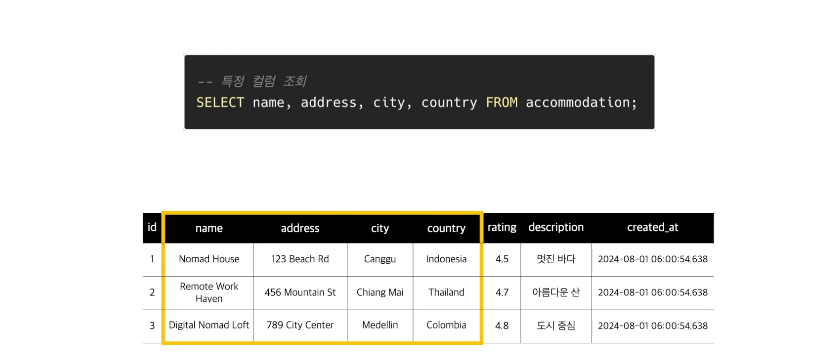832x364 pixels.
Task: Click the comment '-- 특정 컬럼 조회'
Action: click(252, 82)
